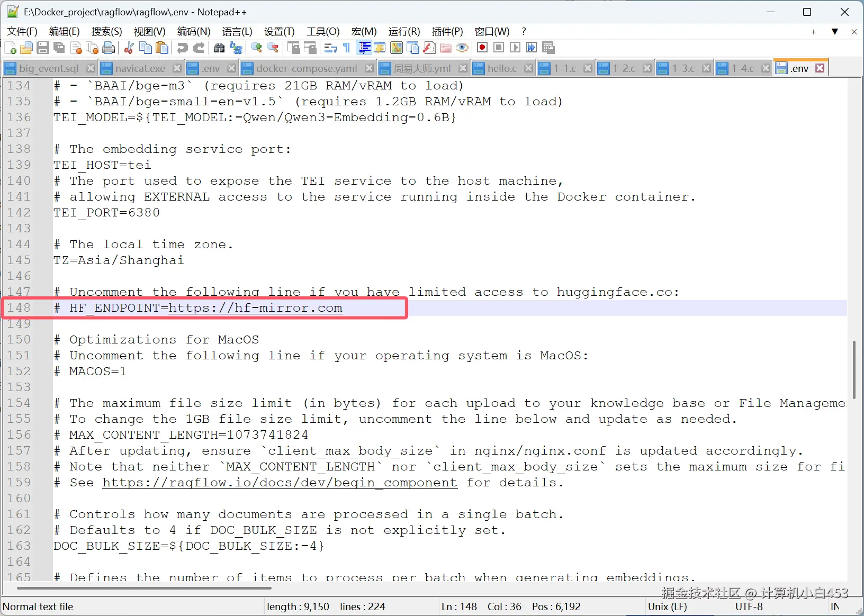Select the 1-3.c tab
Viewport: 864px width, 616px height.
click(683, 68)
